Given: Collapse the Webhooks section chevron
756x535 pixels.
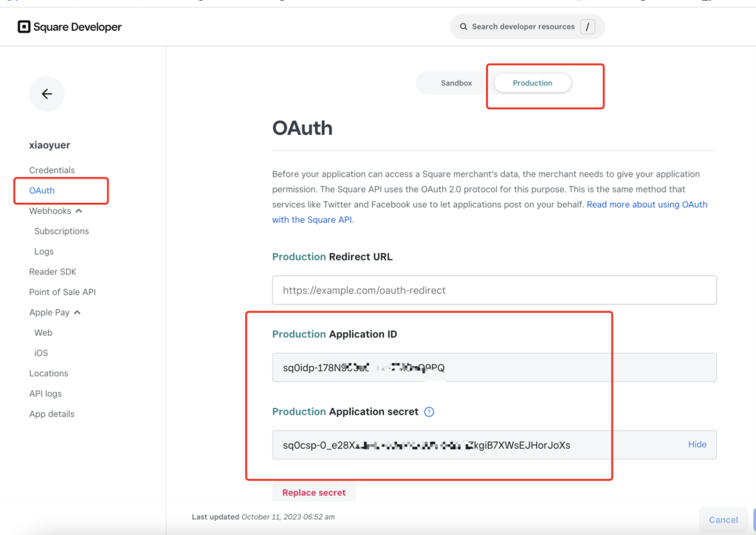Looking at the screenshot, I should [79, 210].
